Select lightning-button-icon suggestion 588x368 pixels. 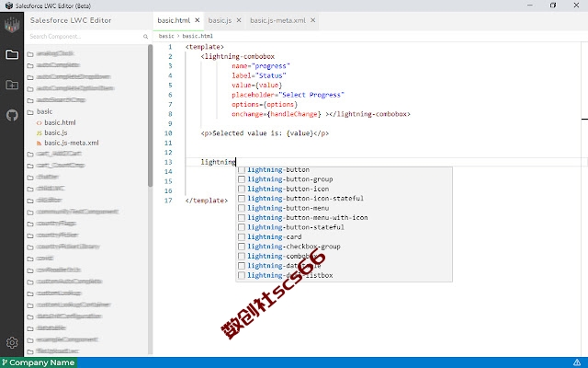point(344,189)
